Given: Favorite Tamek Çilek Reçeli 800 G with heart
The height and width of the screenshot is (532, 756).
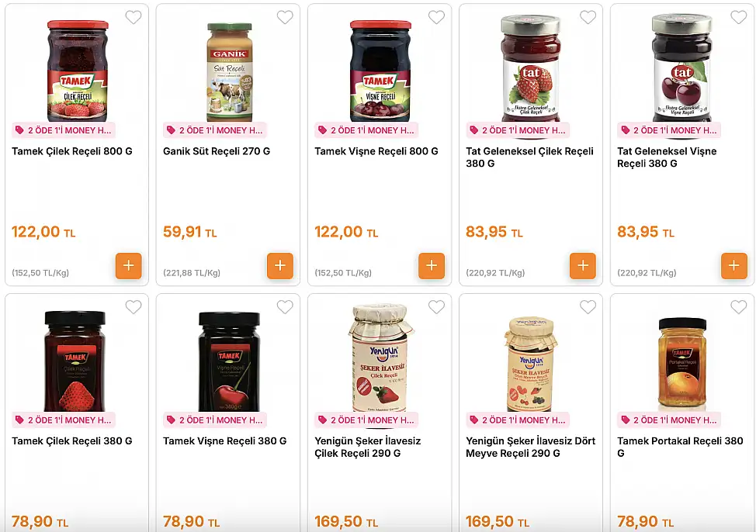Looking at the screenshot, I should [x=134, y=17].
